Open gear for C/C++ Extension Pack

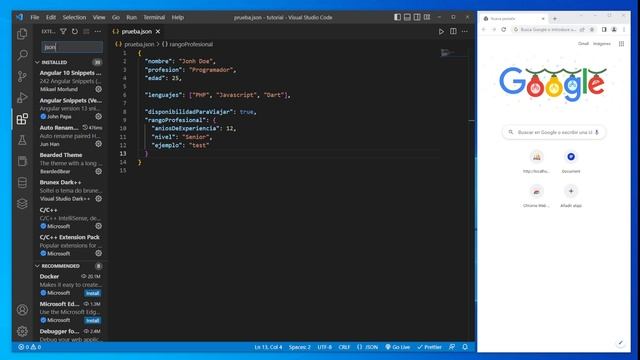[x=98, y=253]
